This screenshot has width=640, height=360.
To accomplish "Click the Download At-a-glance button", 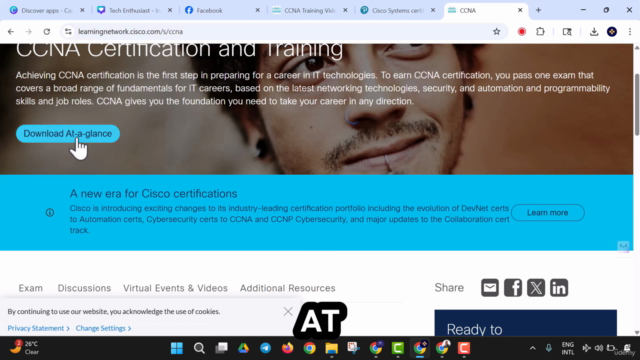I will point(68,133).
